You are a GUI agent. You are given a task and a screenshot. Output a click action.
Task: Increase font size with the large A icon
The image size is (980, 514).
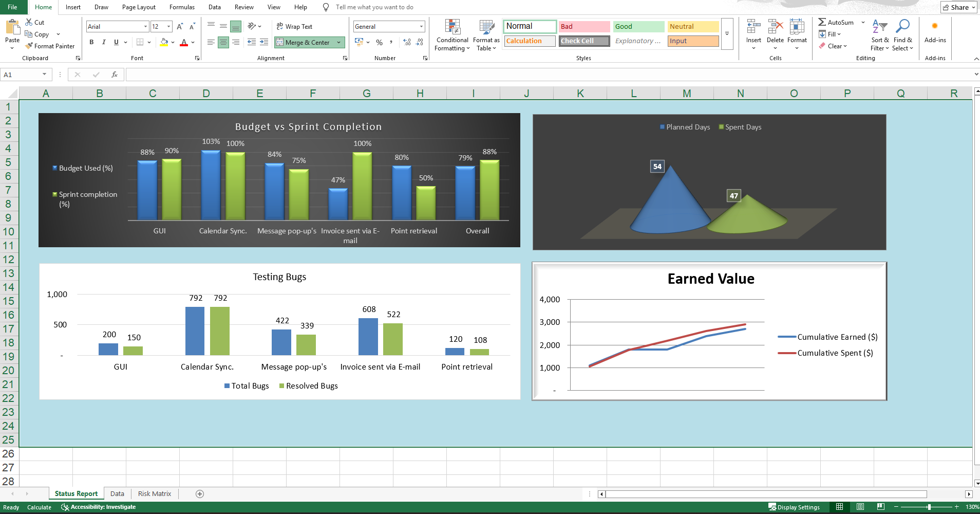180,26
